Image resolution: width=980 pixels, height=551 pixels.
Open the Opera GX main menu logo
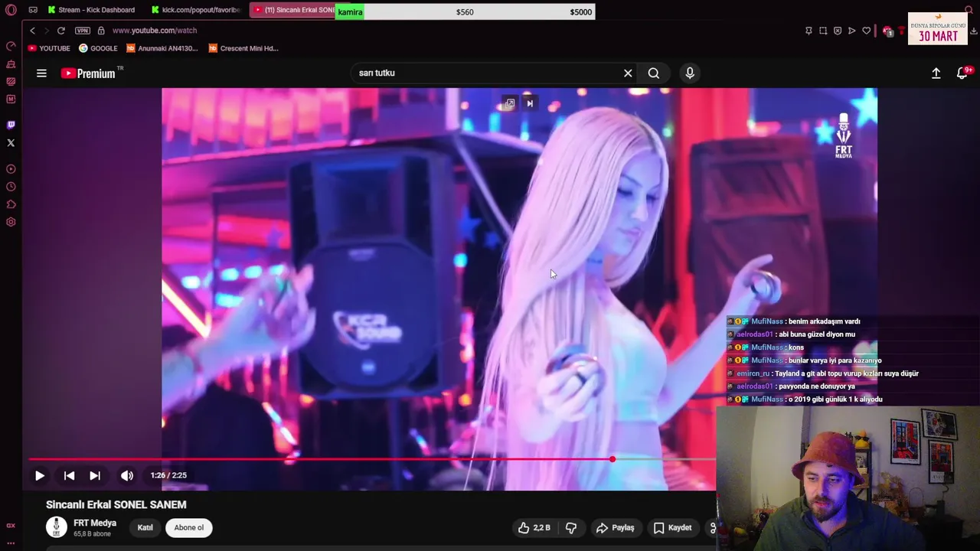click(x=11, y=10)
